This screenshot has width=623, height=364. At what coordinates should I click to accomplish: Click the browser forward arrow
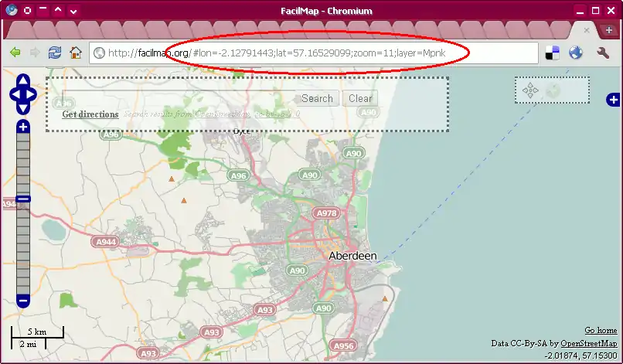[x=35, y=53]
